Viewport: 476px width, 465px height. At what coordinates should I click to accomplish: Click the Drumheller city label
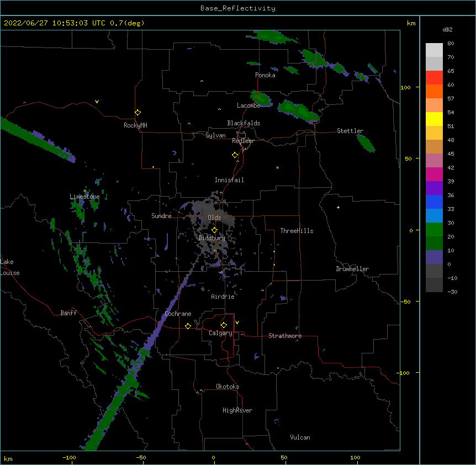(x=352, y=269)
